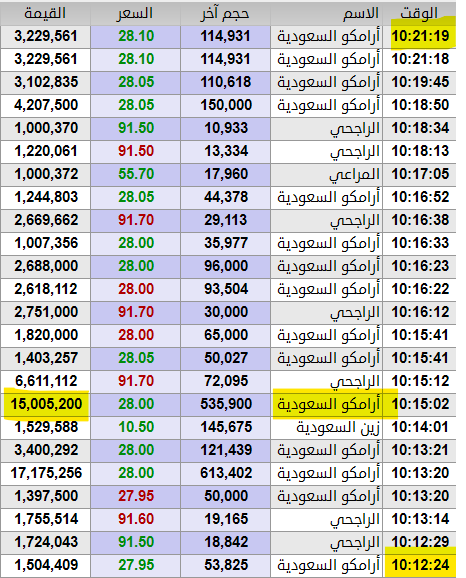The height and width of the screenshot is (578, 466).
Task: Click time cell 10:16:38
Action: pos(420,220)
